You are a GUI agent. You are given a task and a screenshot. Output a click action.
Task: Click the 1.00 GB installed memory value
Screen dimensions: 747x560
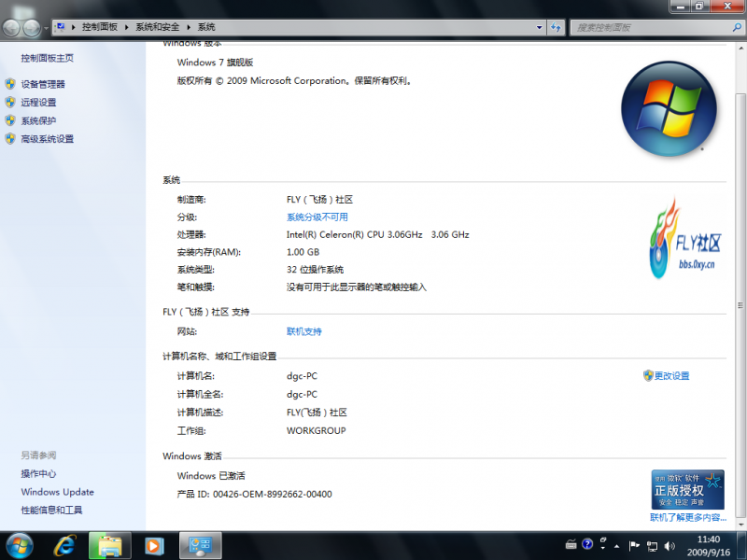pos(303,252)
